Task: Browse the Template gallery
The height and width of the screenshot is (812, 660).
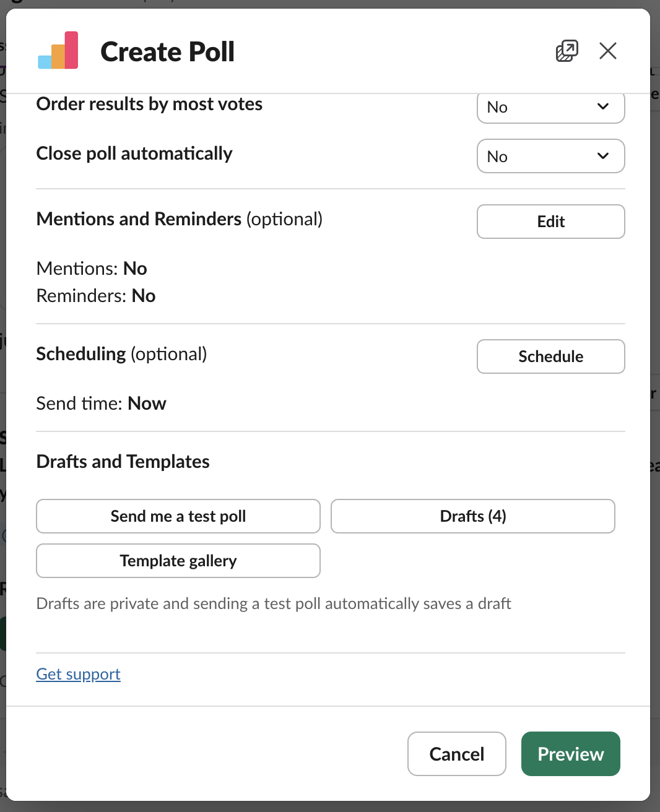Action: [178, 561]
